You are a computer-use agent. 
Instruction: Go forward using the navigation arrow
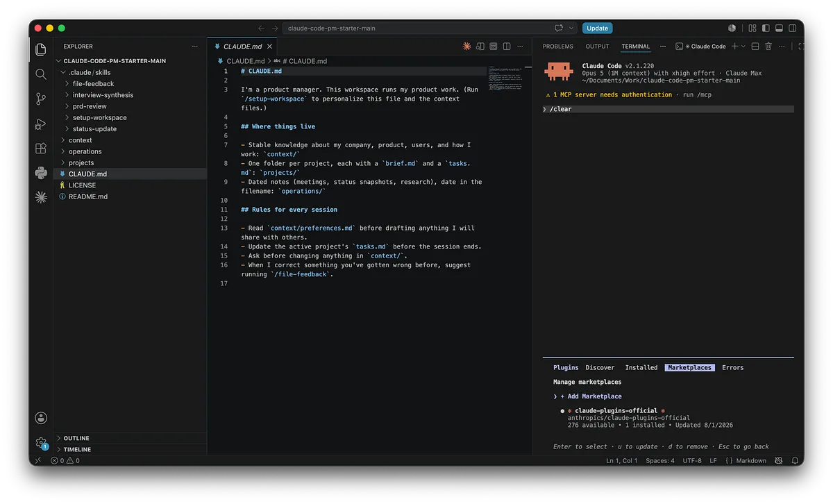pos(275,28)
